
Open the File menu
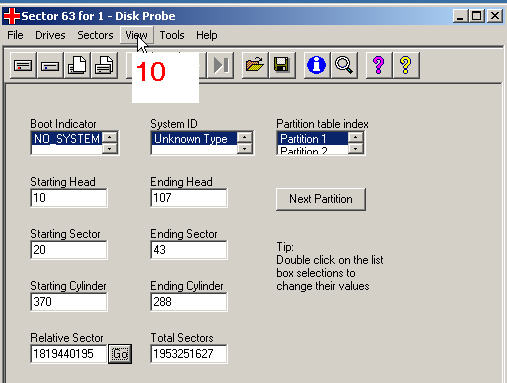pyautogui.click(x=15, y=35)
